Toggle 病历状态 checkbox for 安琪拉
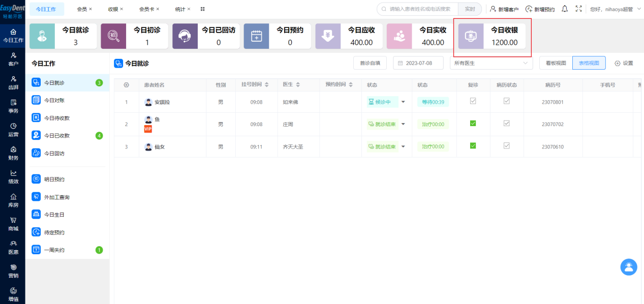This screenshot has height=304, width=644. [506, 101]
